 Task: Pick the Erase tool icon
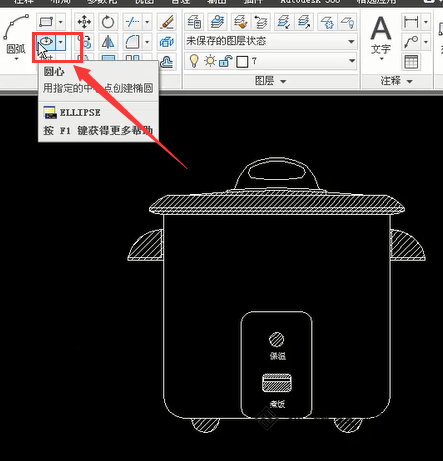point(167,22)
